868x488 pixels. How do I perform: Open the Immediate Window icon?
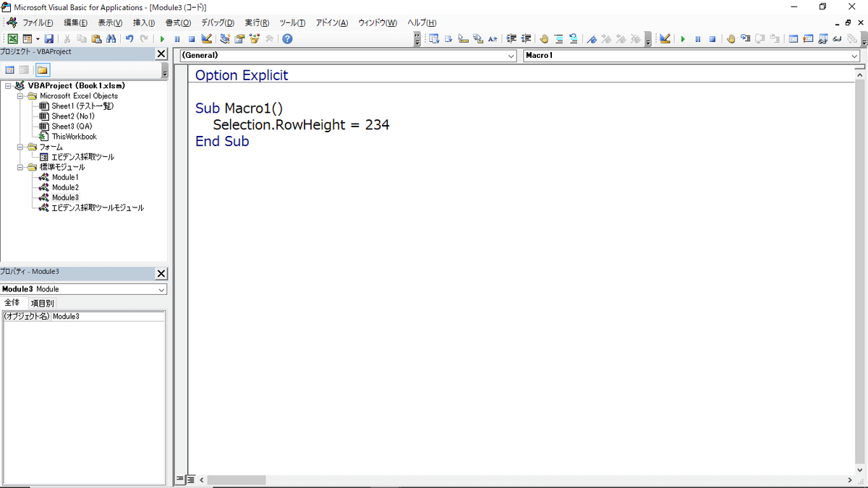coord(808,39)
